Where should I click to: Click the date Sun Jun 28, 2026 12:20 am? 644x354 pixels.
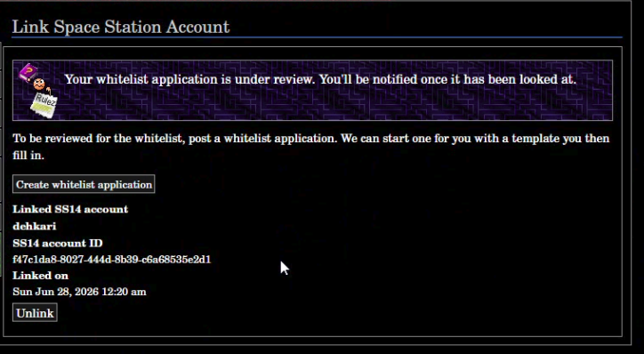[79, 292]
